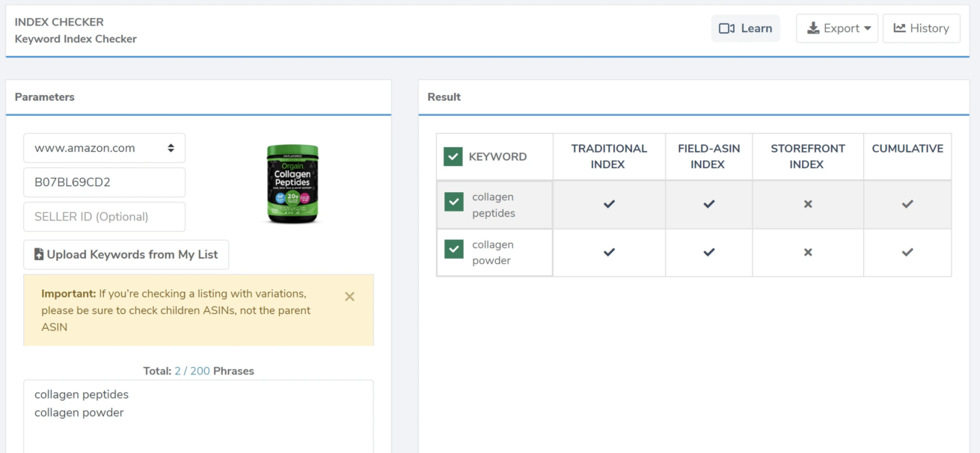Click the ASIN field containing B07BL69CD2
The height and width of the screenshot is (453, 980).
pos(104,182)
